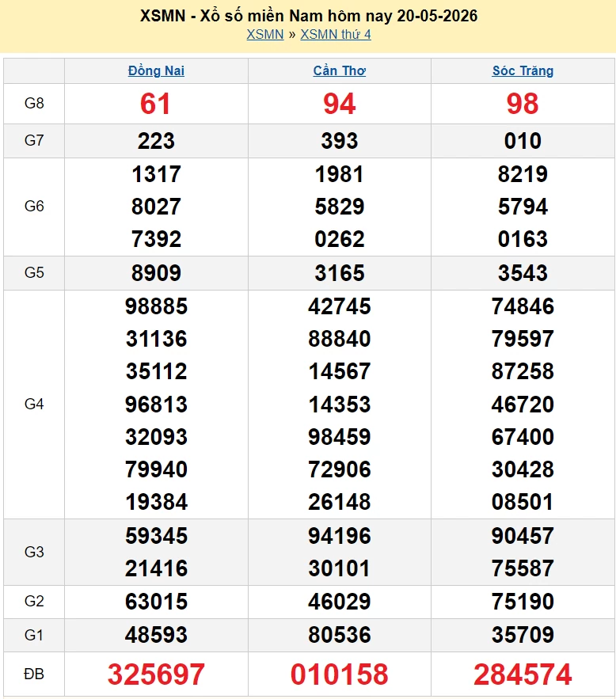Select G3 number 94196
The height and width of the screenshot is (699, 616).
pos(340,536)
